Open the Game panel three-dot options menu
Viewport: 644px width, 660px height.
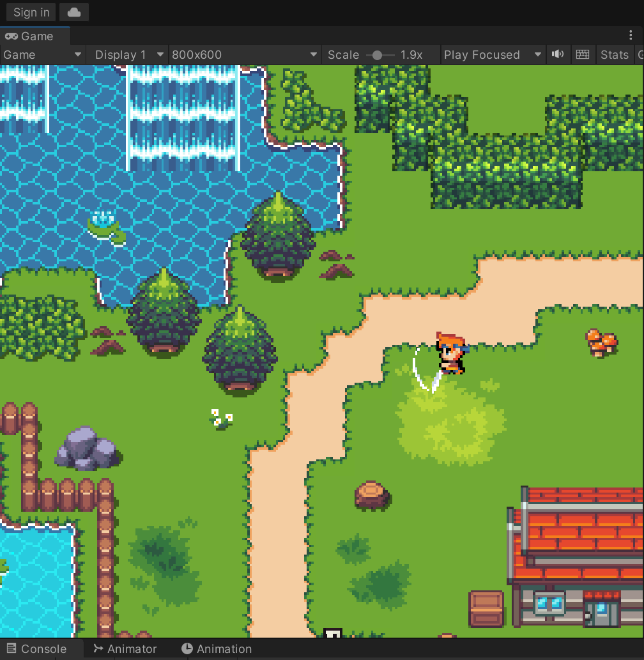click(x=631, y=36)
